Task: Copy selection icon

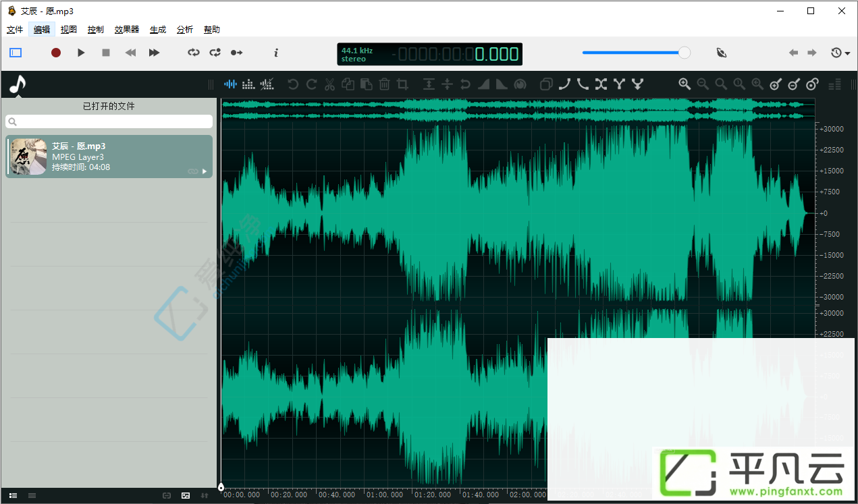Action: pos(348,84)
